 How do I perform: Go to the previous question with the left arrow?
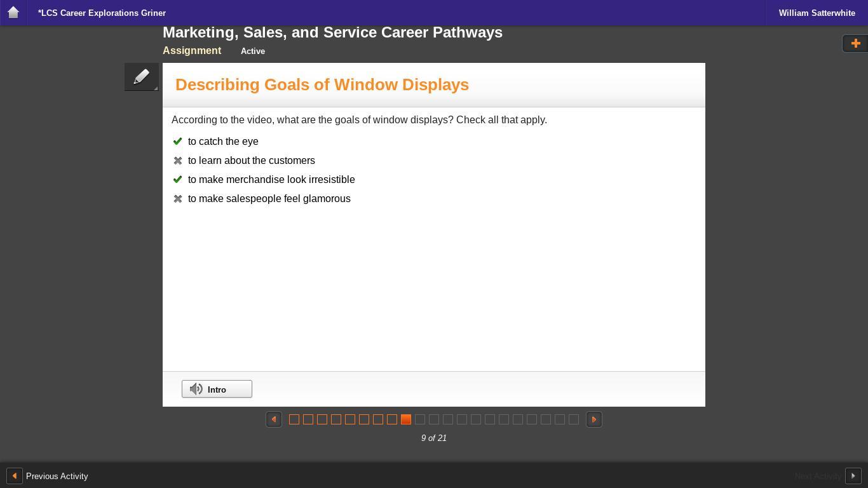[x=274, y=419]
